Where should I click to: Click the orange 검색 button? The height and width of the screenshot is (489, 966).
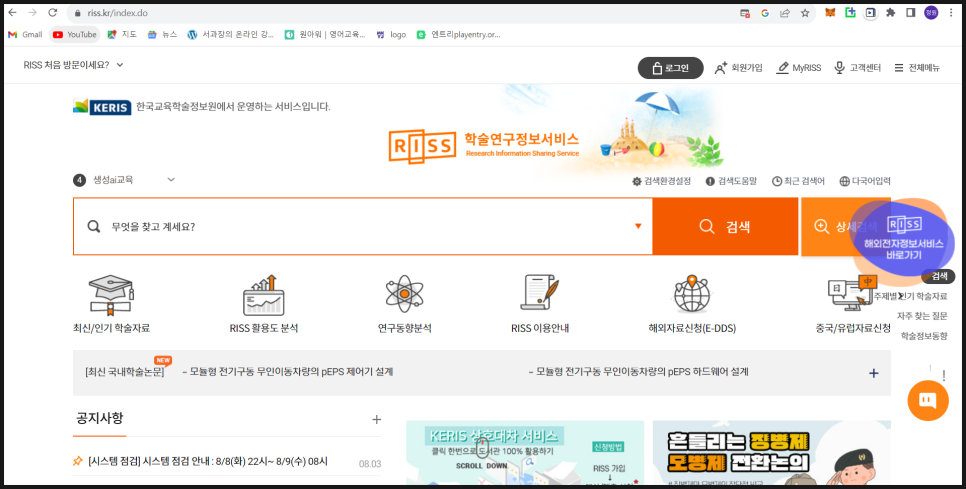pyautogui.click(x=725, y=226)
